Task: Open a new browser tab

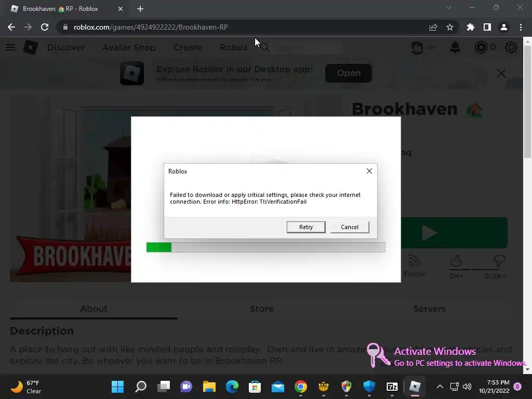Action: tap(140, 9)
